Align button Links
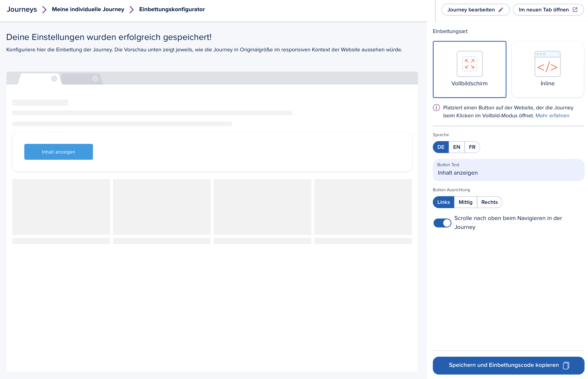This screenshot has width=588, height=379. tap(443, 202)
